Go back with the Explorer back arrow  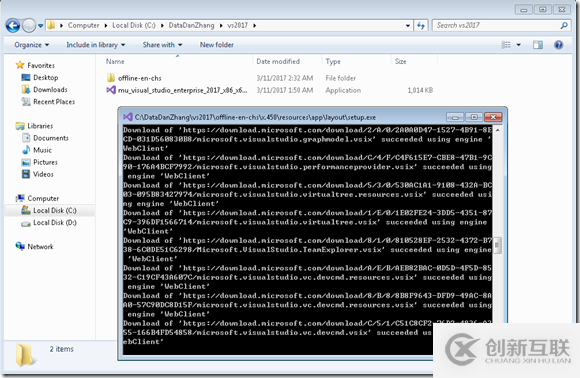(13, 26)
